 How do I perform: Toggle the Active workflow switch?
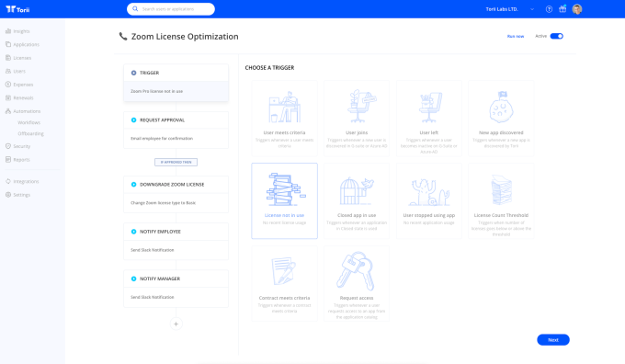(556, 36)
